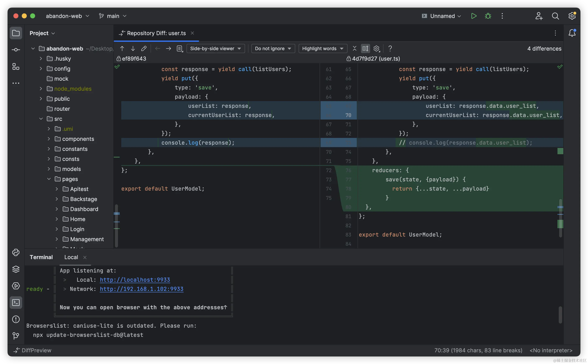Open Git tool window from sidebar

coord(16,336)
